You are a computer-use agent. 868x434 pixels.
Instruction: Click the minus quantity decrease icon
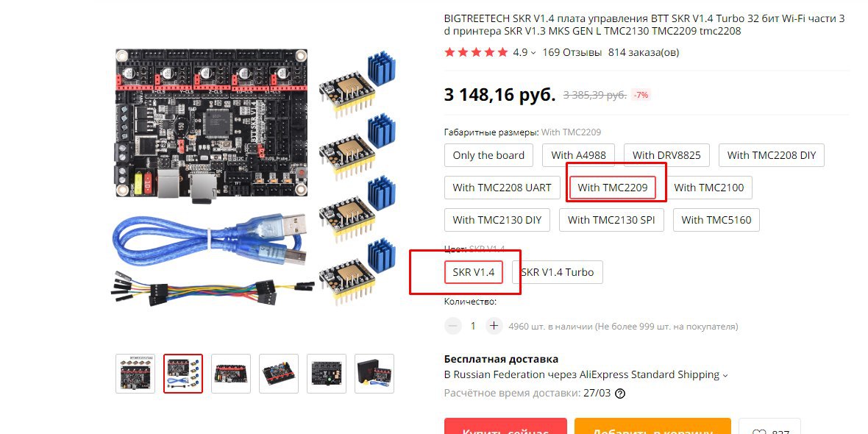click(453, 326)
